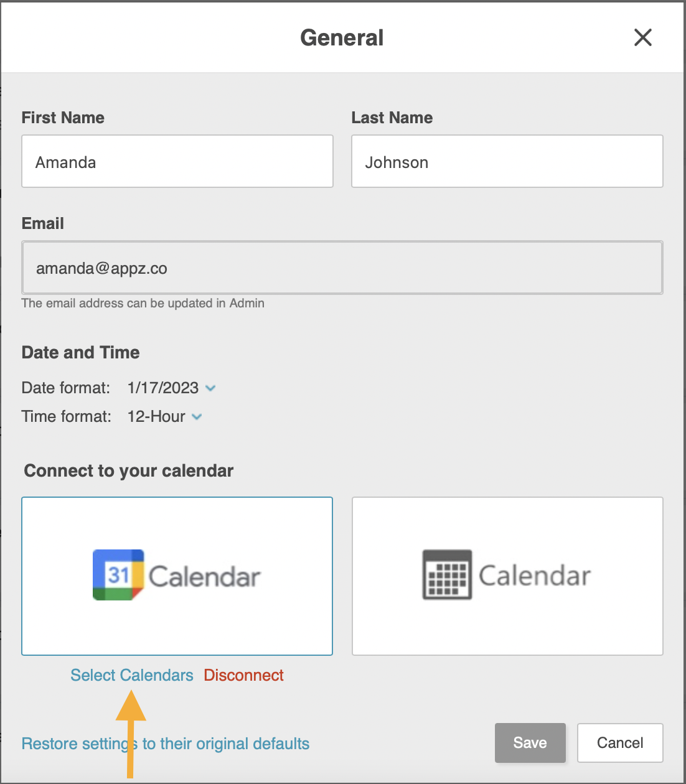Focus the Last Name field containing Johnson
Viewport: 686px width, 784px height.
tap(507, 162)
